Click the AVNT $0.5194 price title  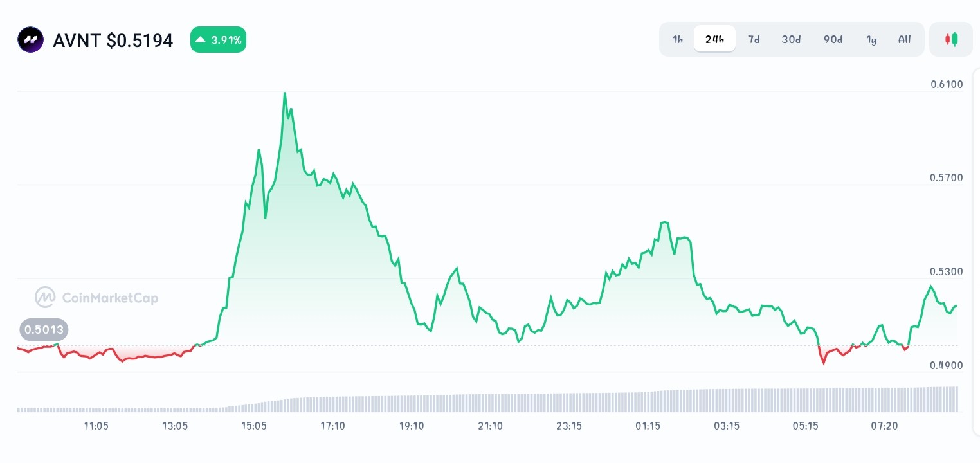pos(113,41)
